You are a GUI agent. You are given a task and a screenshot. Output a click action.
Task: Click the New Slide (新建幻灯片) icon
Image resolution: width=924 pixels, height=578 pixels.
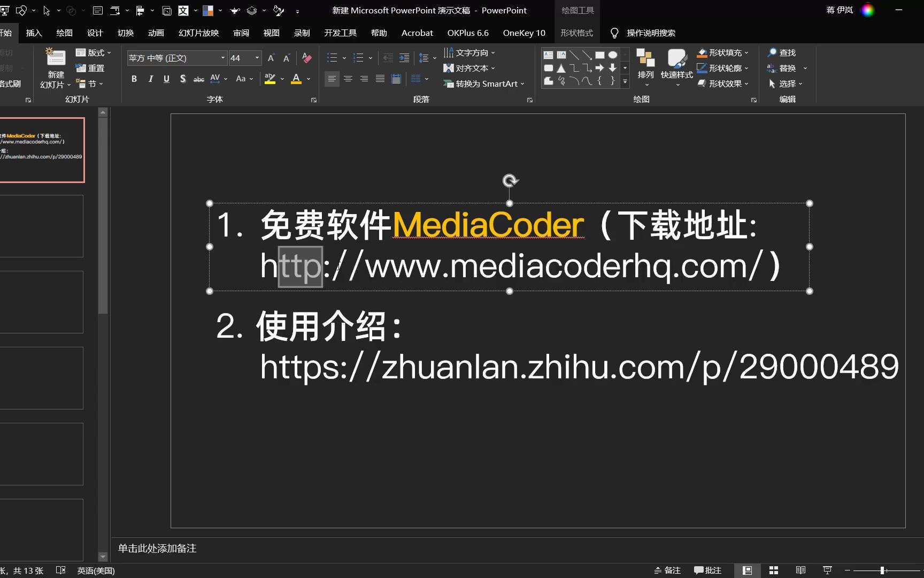[x=56, y=58]
